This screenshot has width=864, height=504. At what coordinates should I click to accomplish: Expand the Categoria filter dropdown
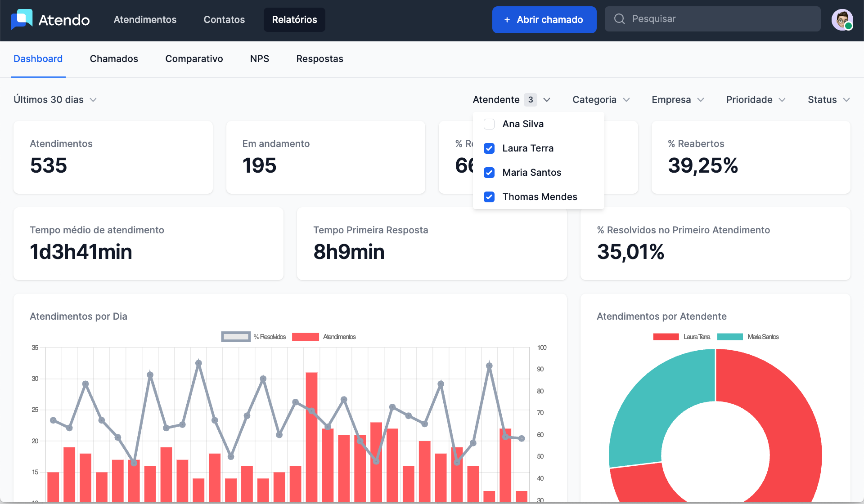click(x=601, y=100)
